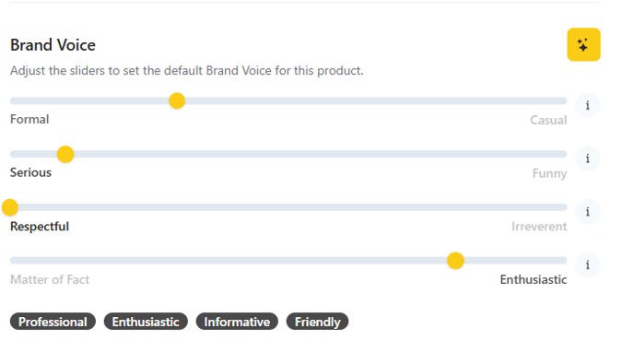634x364 pixels.
Task: Click the Funny label
Action: [x=549, y=173]
